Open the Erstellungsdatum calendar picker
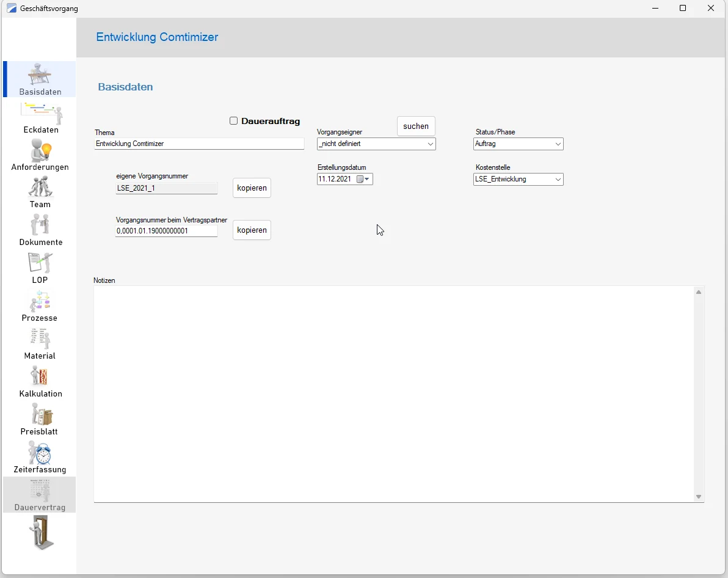The width and height of the screenshot is (728, 578). [x=363, y=180]
